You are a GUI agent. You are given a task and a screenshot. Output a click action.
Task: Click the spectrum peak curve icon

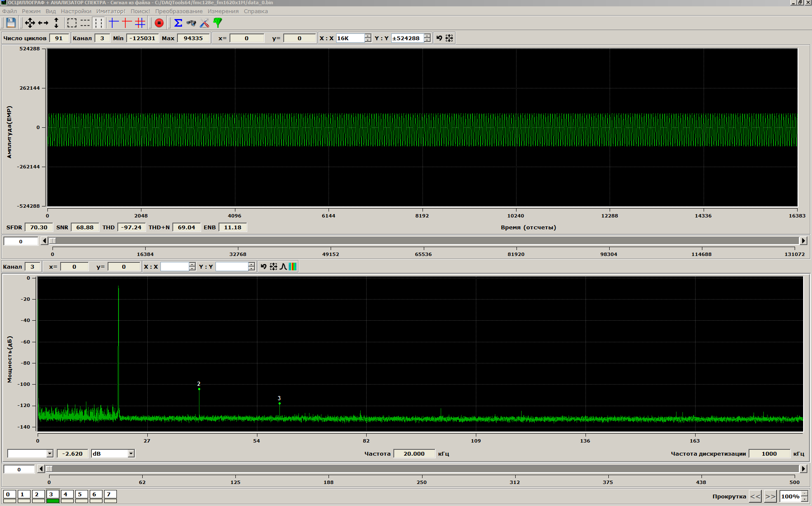click(x=283, y=267)
